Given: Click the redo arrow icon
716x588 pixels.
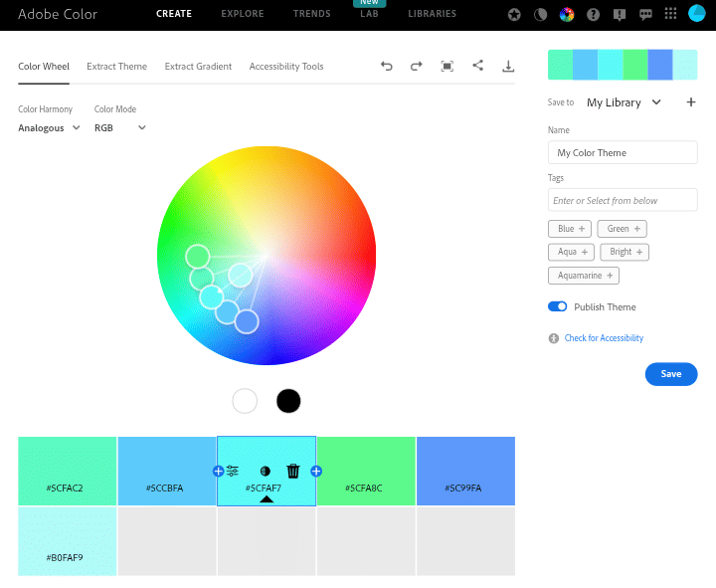Looking at the screenshot, I should coord(416,67).
